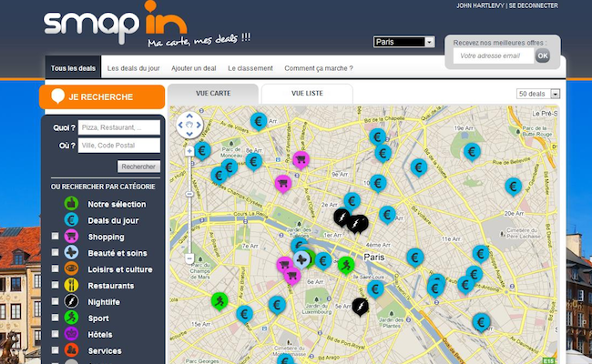592x364 pixels.
Task: Open the green sport marker near Paris label
Action: (x=346, y=265)
